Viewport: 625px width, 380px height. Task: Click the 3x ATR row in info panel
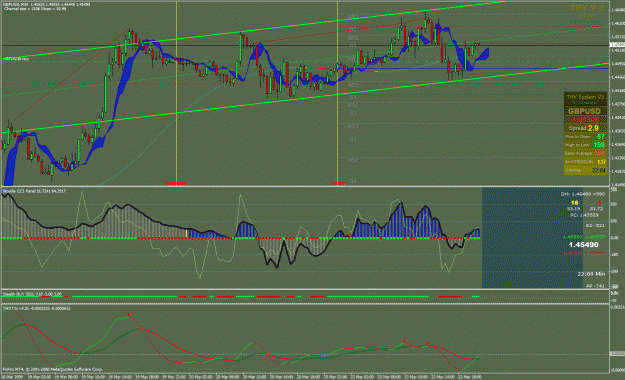tap(585, 161)
